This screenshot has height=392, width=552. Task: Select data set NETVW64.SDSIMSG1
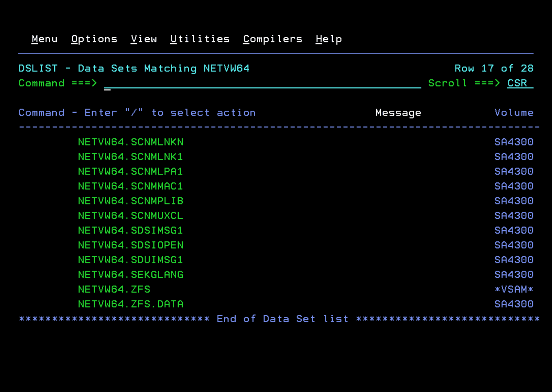[130, 231]
